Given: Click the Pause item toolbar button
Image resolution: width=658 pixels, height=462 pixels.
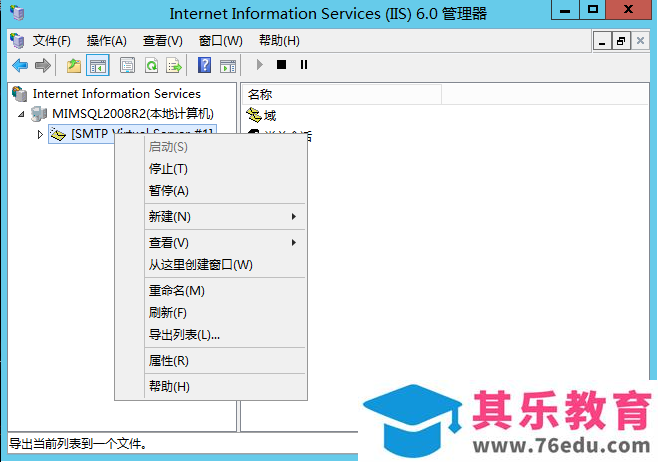Looking at the screenshot, I should [304, 65].
